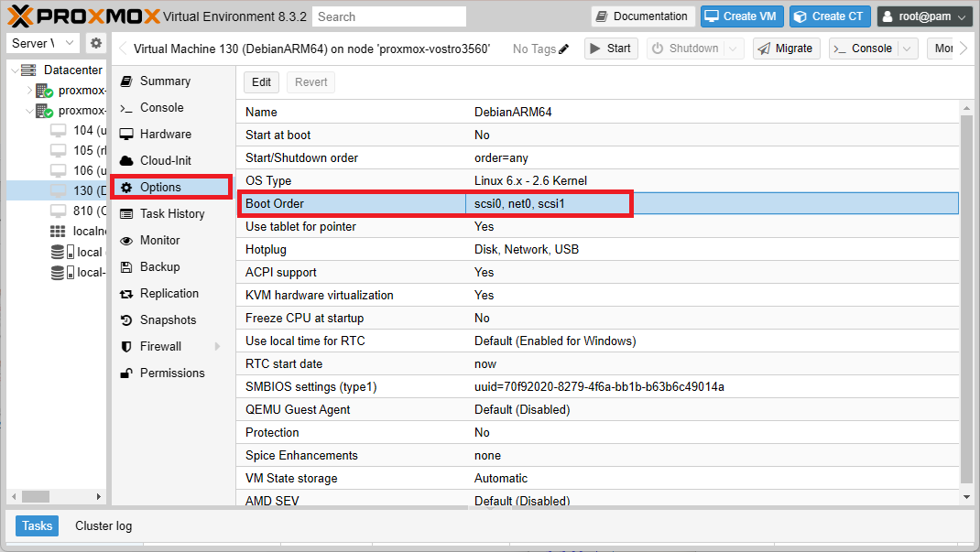The image size is (980, 552).
Task: Click the Documentation button
Action: click(x=642, y=16)
